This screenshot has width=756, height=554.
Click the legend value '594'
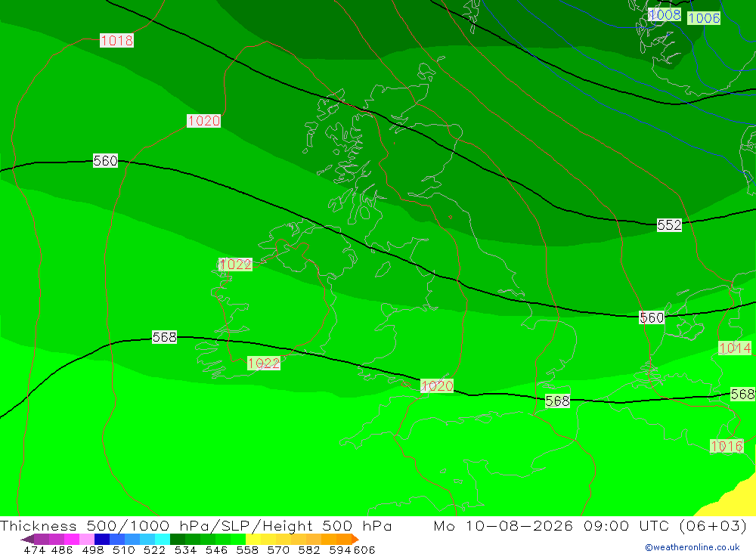coord(340,550)
